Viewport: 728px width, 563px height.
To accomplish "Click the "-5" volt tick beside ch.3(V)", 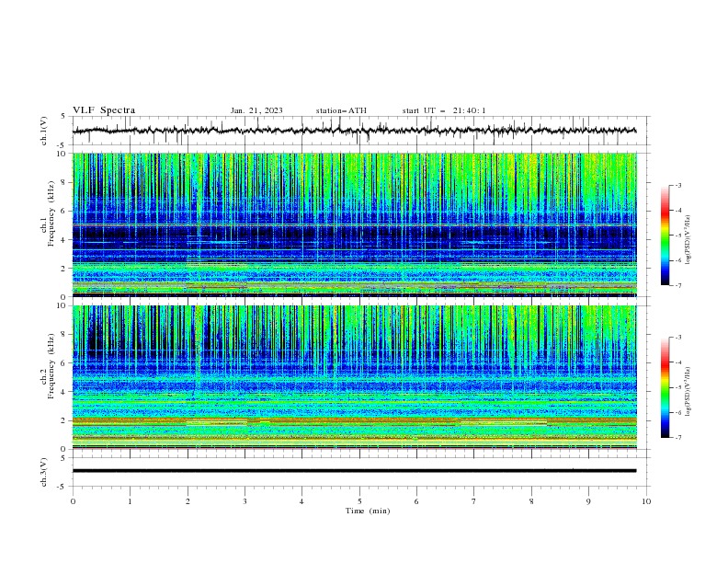I will pos(63,487).
